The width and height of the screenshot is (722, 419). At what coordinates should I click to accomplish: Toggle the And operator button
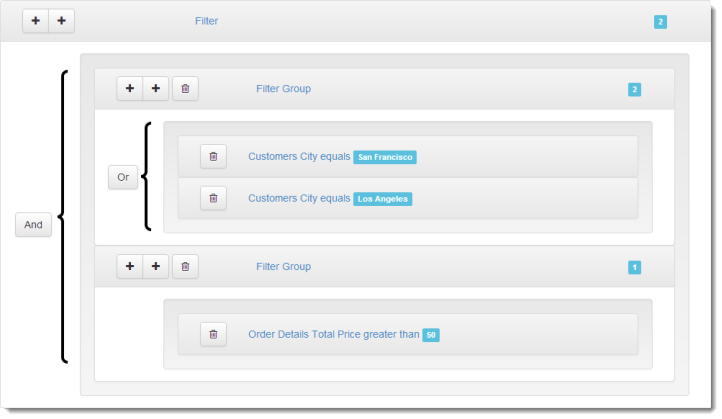point(33,225)
